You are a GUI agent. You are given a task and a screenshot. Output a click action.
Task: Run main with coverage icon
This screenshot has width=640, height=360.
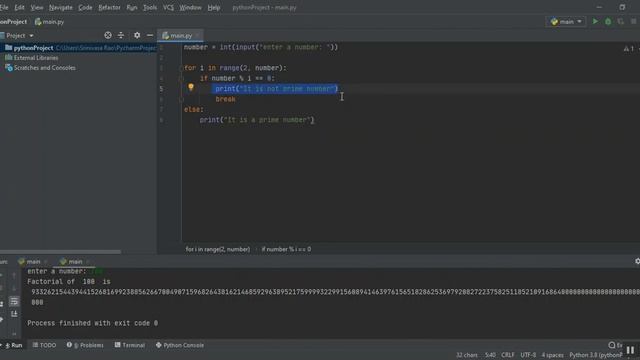tap(621, 22)
